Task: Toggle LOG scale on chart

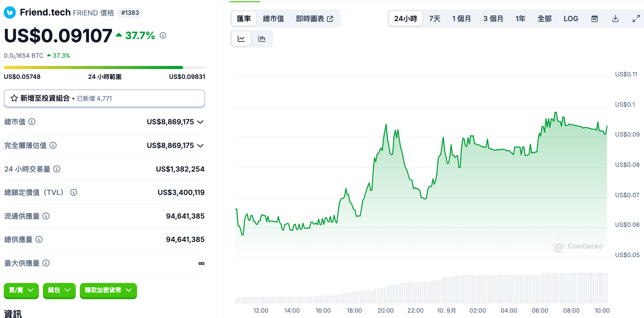Action: 571,19
